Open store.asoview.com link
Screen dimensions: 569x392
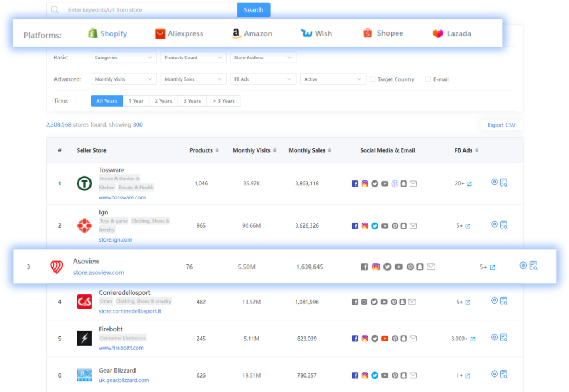[x=98, y=272]
